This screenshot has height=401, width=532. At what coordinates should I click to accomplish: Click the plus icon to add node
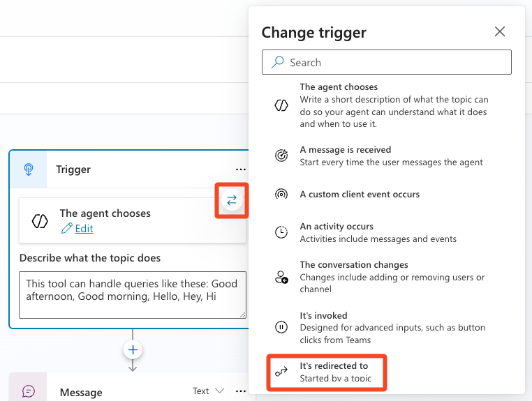[x=133, y=349]
